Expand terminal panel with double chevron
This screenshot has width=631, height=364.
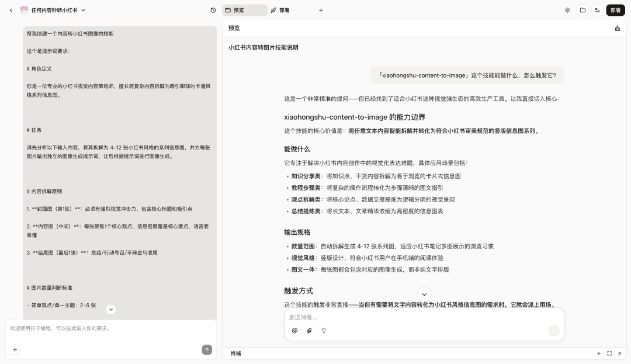(619, 353)
